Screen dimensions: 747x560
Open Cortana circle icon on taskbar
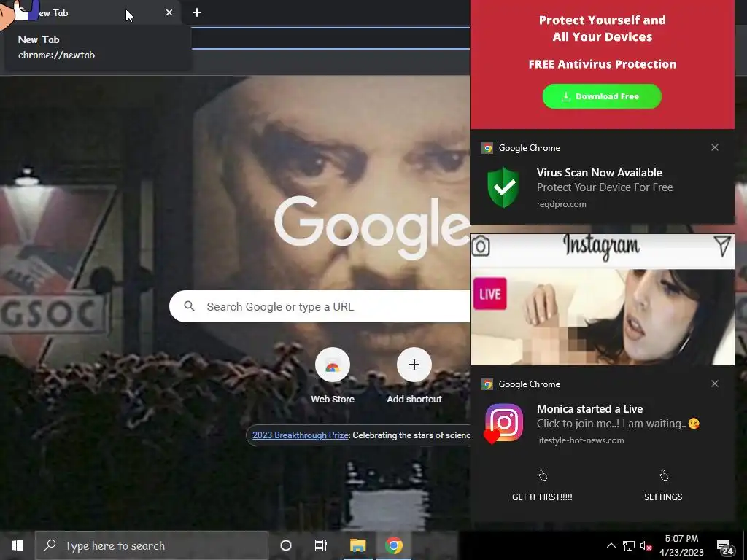click(x=286, y=545)
